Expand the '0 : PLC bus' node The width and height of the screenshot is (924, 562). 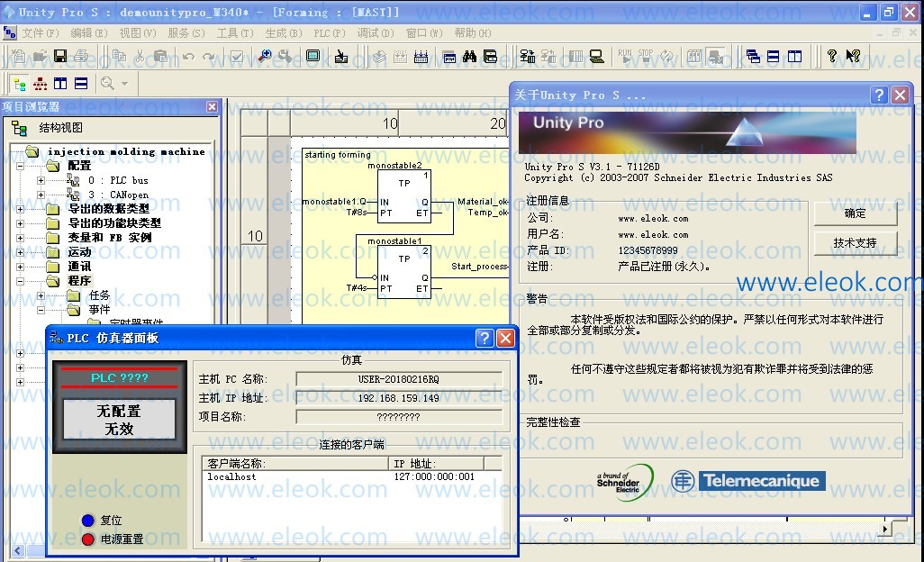point(41,180)
